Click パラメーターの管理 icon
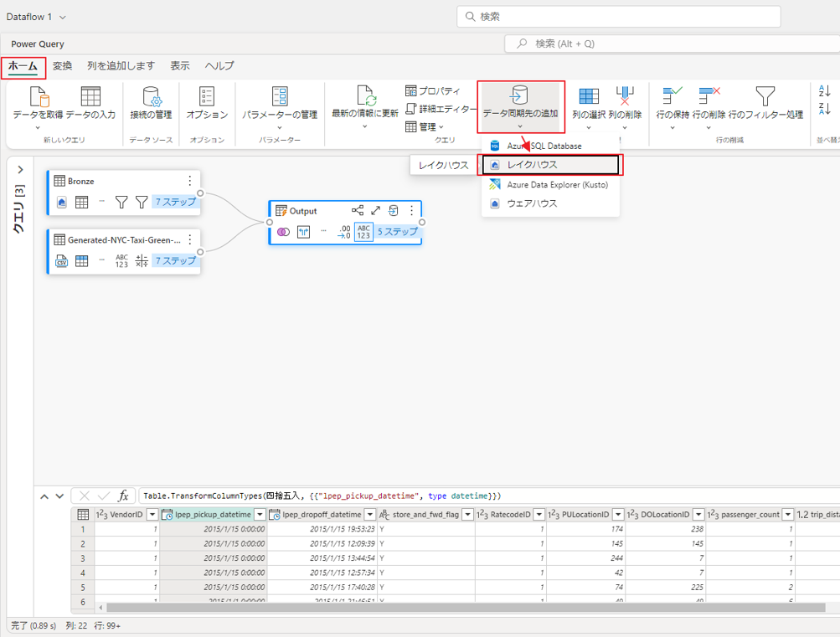The height and width of the screenshot is (637, 840). (280, 96)
